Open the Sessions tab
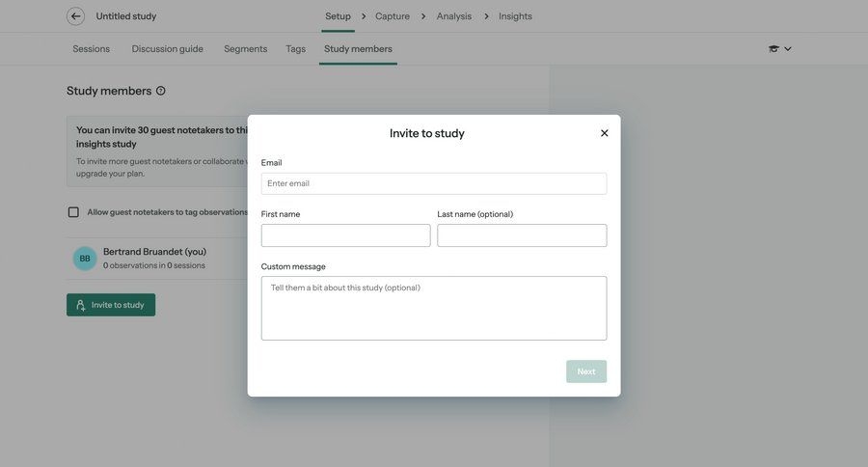 pos(92,49)
